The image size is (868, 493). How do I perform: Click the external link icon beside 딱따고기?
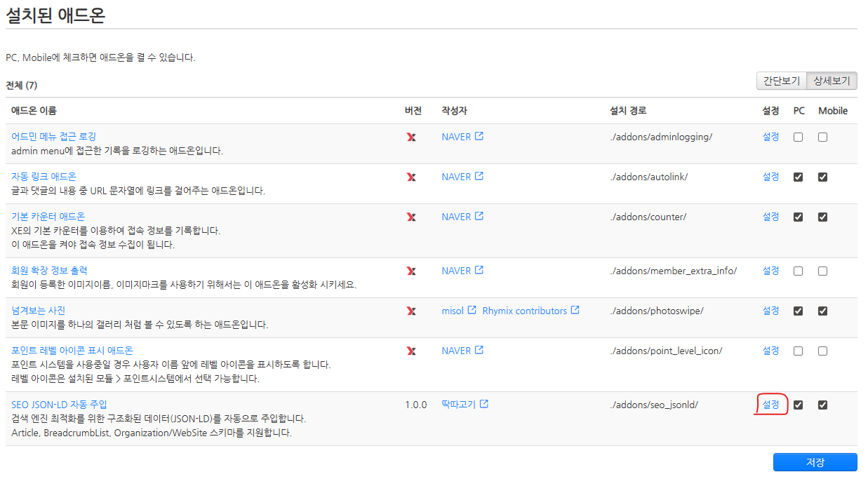click(484, 404)
